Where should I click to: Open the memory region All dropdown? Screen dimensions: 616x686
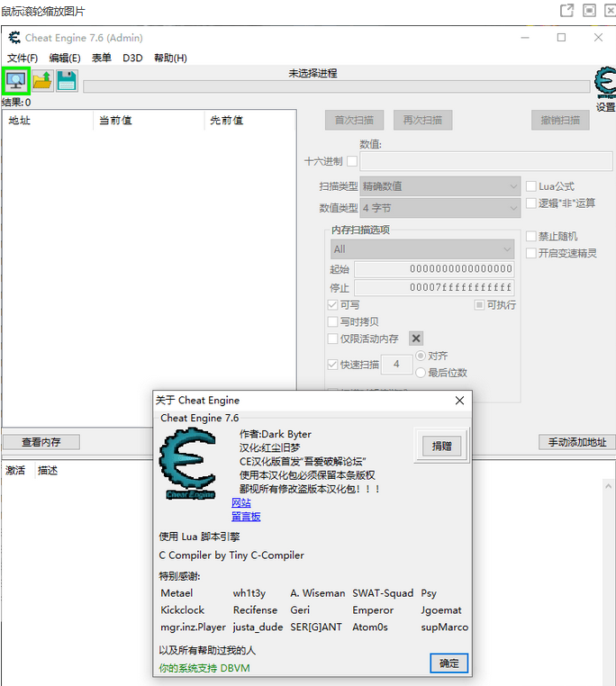[x=422, y=249]
